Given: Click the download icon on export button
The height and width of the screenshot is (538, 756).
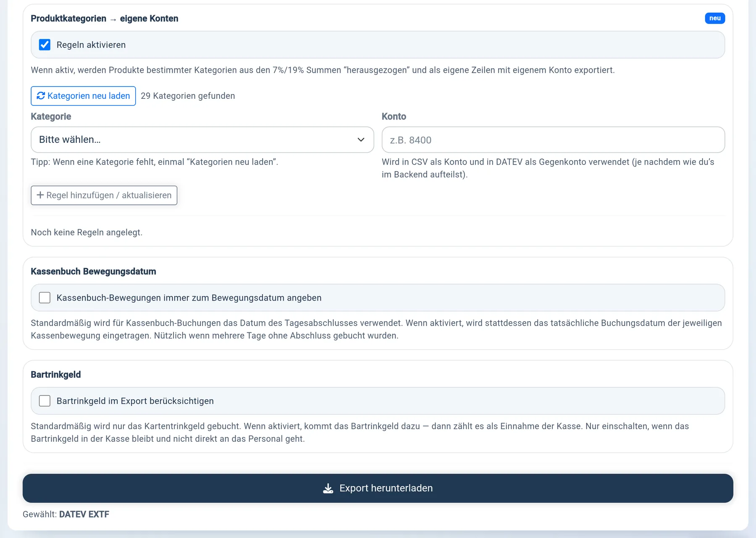Looking at the screenshot, I should point(328,488).
